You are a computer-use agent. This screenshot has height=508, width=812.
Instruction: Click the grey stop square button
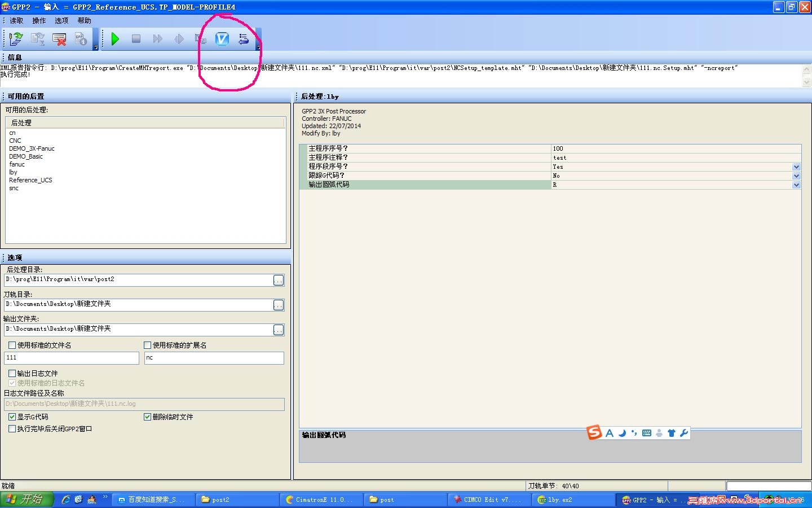point(136,39)
